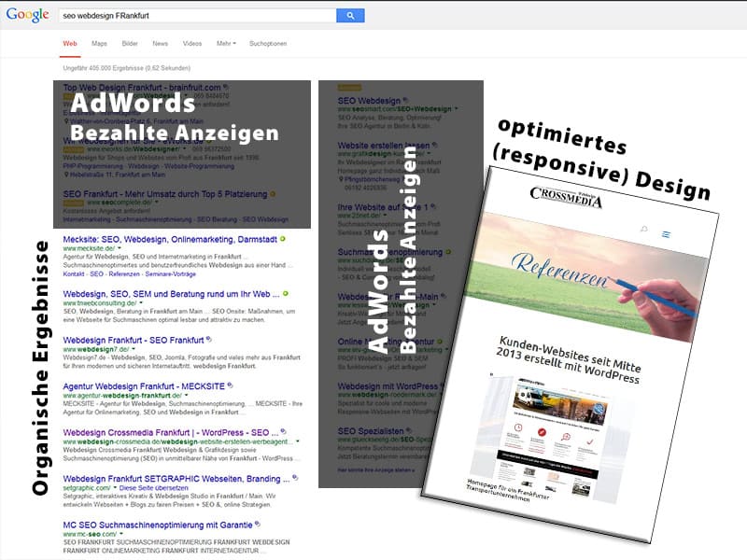
Task: Open the Seminare-Vorträge sitelink
Action: coord(170,273)
